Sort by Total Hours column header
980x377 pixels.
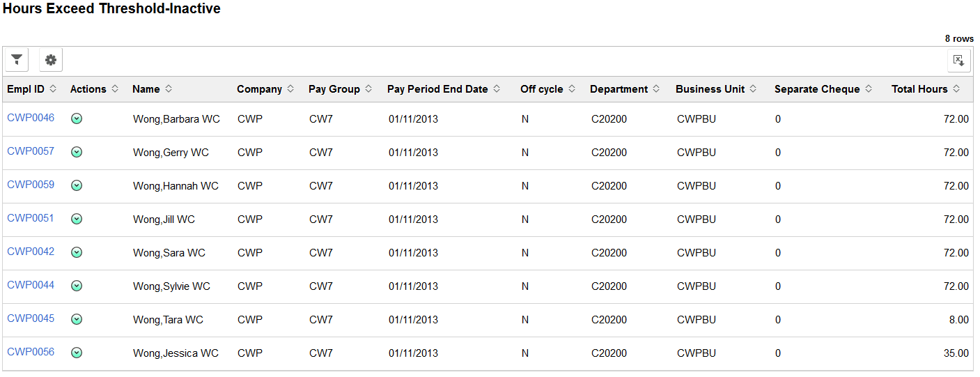(926, 89)
